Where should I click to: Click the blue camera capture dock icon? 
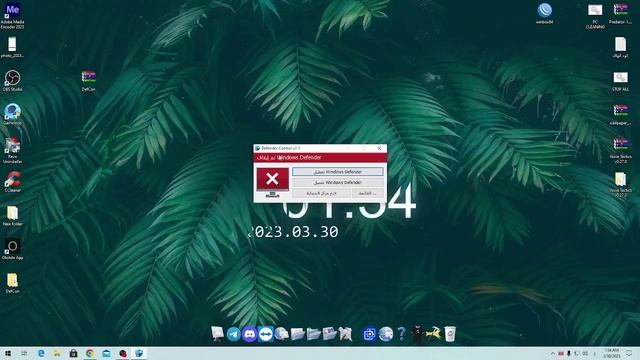pyautogui.click(x=369, y=334)
